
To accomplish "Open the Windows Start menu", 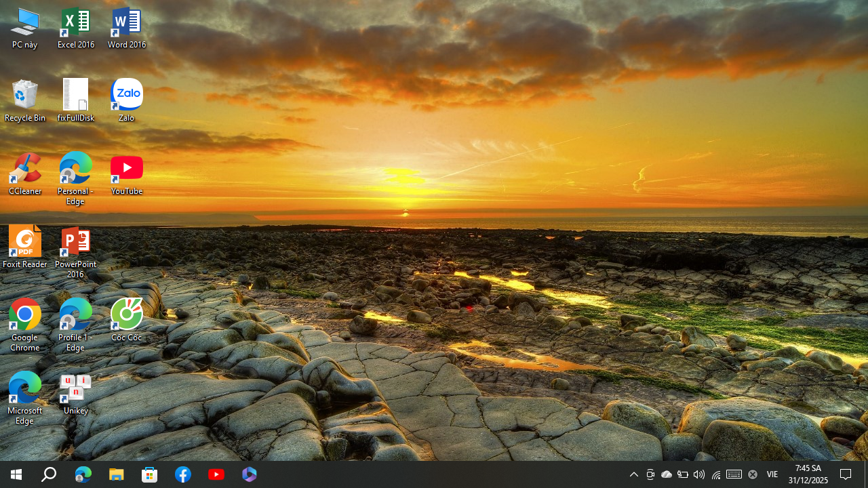I will [16, 474].
